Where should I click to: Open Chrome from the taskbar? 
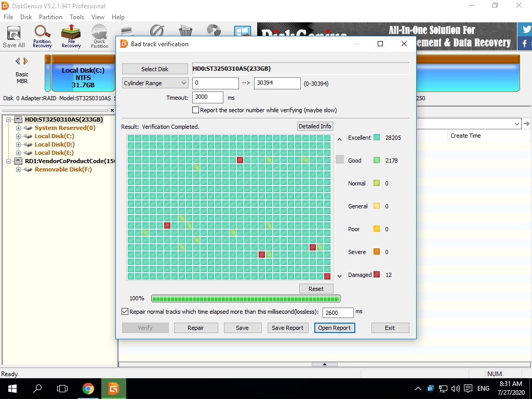click(x=88, y=389)
